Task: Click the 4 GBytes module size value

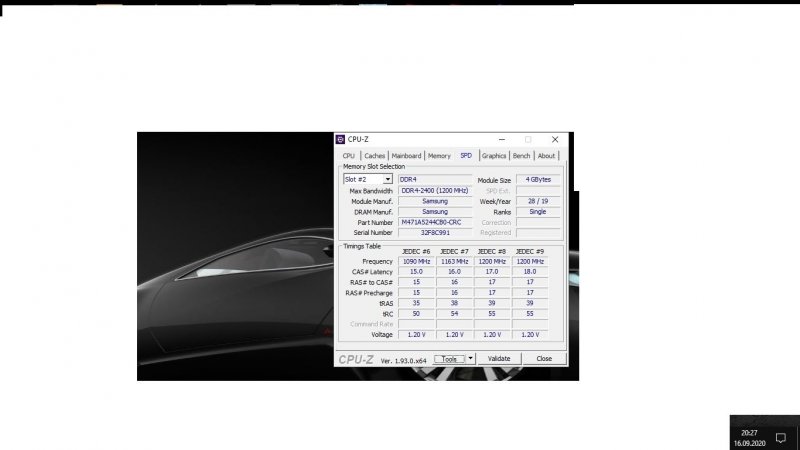Action: 538,180
